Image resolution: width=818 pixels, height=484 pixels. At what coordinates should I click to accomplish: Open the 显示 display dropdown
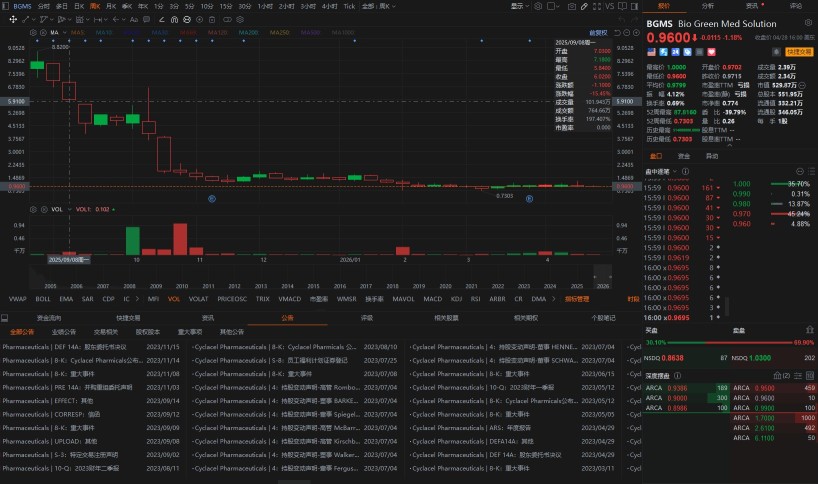tap(520, 6)
